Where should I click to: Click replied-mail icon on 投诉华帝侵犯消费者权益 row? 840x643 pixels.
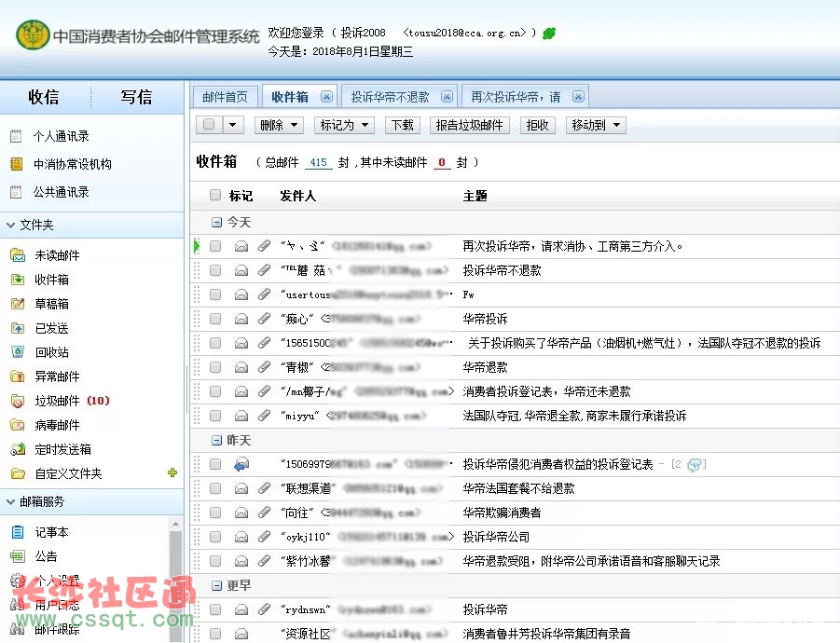[x=241, y=464]
